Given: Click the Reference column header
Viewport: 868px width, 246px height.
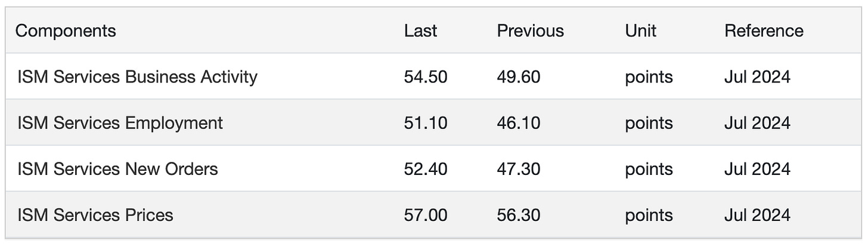Looking at the screenshot, I should coord(764,30).
